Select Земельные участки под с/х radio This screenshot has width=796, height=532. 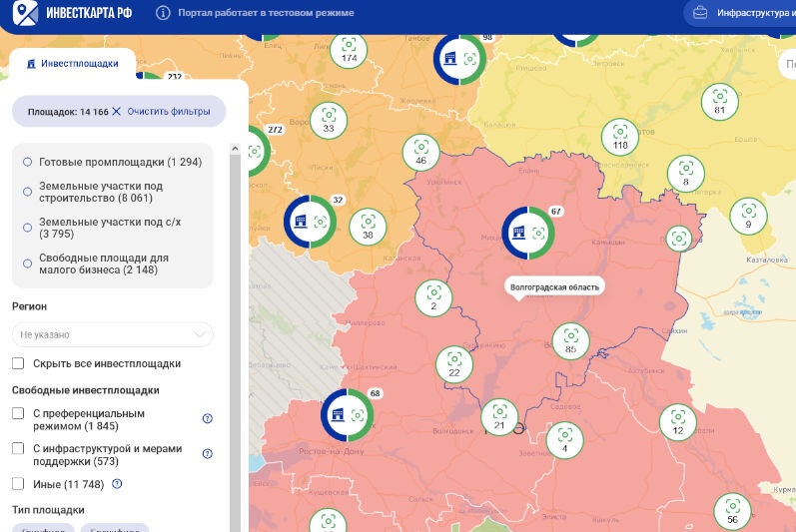(27, 228)
